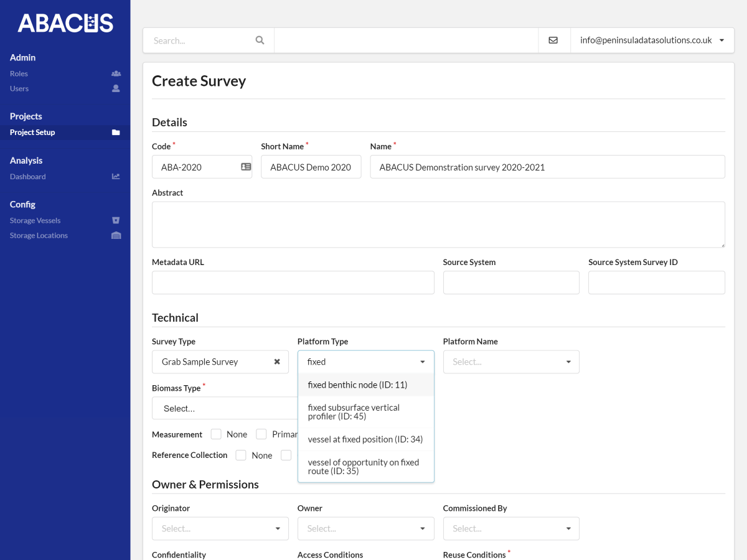Click the 'Technical' section heading
The height and width of the screenshot is (560, 747).
coord(176,317)
